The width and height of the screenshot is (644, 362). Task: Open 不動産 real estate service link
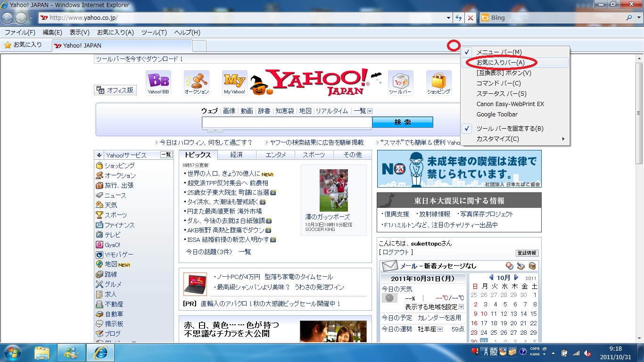pos(114,304)
